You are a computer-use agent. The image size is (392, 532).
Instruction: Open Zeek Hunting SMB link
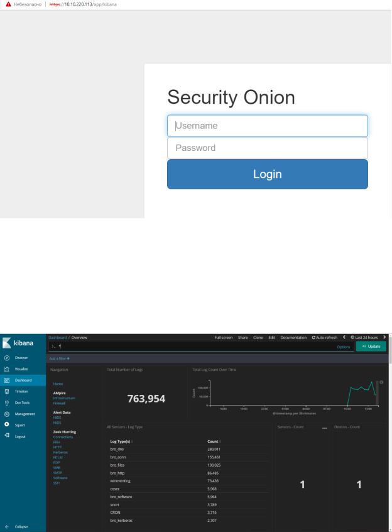coord(57,467)
